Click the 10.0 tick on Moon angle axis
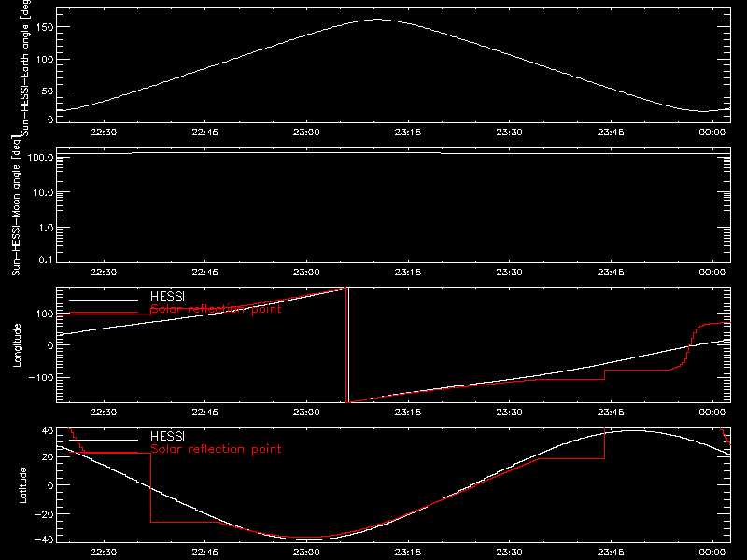The image size is (747, 560). (43, 192)
